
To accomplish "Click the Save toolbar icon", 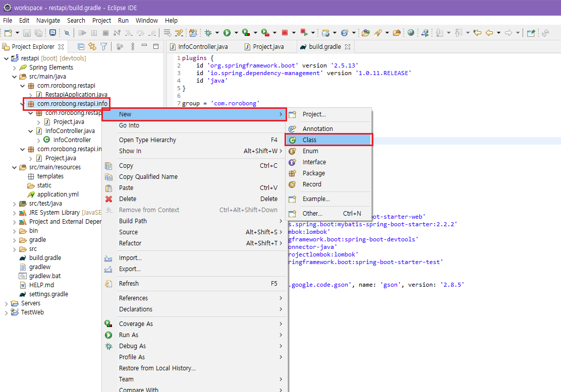I will (x=27, y=33).
